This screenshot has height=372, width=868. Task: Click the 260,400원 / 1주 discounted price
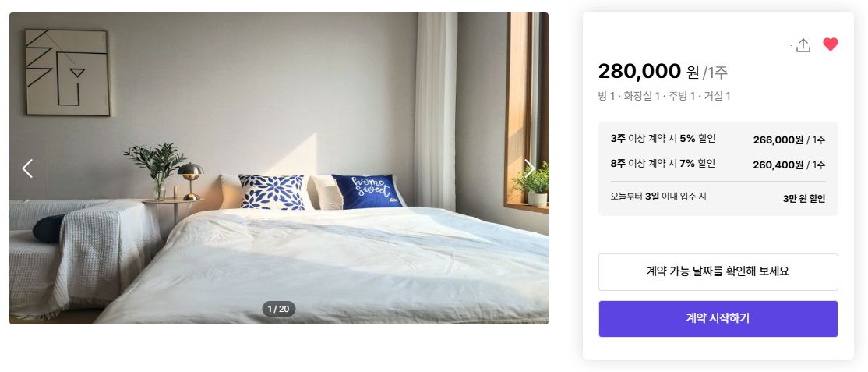(x=789, y=165)
